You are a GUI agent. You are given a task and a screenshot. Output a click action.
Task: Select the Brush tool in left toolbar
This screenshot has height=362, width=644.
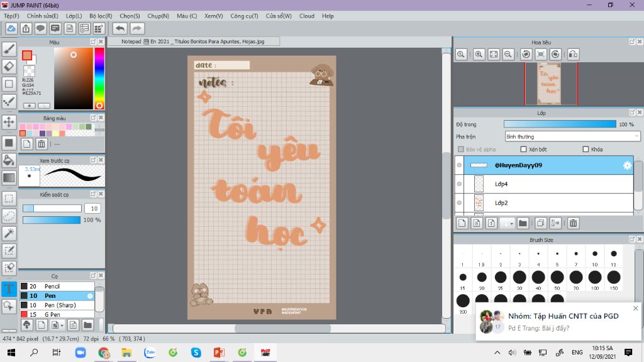point(9,48)
